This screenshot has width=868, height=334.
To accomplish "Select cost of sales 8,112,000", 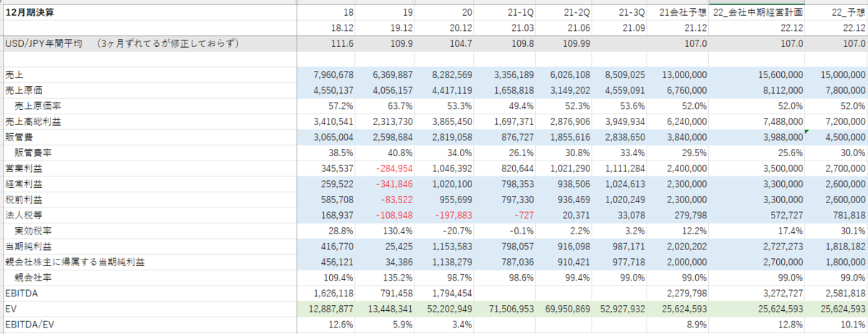I will click(x=783, y=90).
